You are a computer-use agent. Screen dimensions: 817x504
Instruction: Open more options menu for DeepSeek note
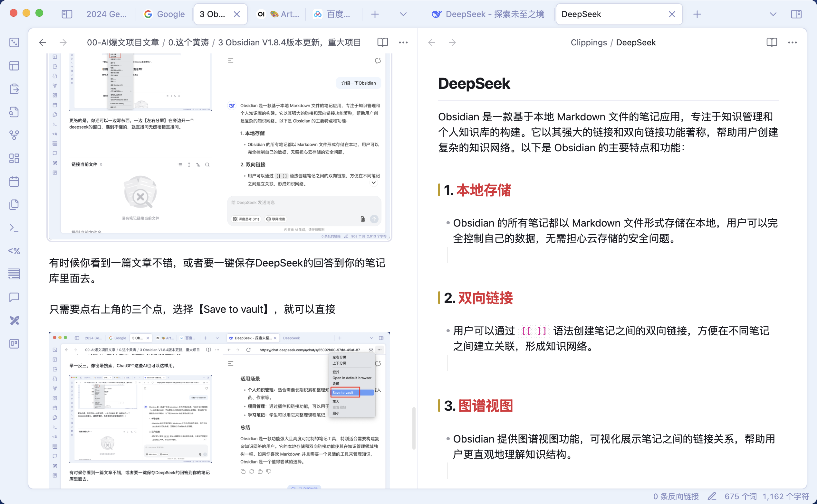pos(792,42)
